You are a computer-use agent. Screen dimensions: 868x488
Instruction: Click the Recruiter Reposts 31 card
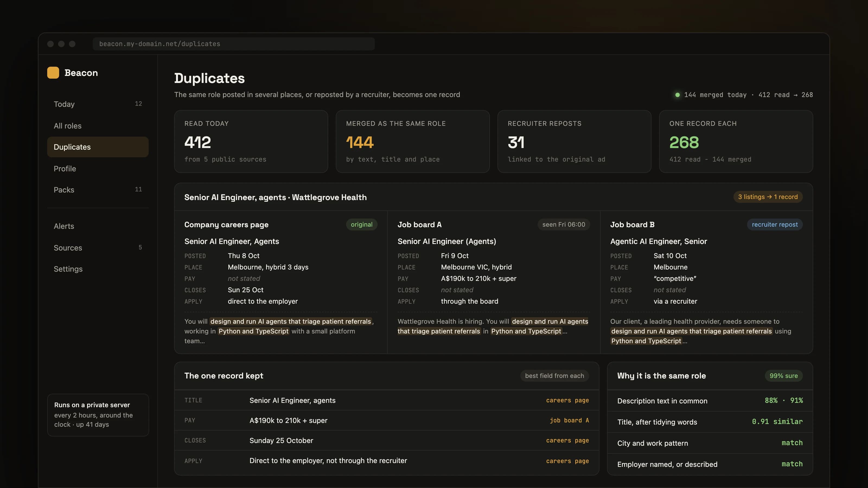pyautogui.click(x=574, y=142)
